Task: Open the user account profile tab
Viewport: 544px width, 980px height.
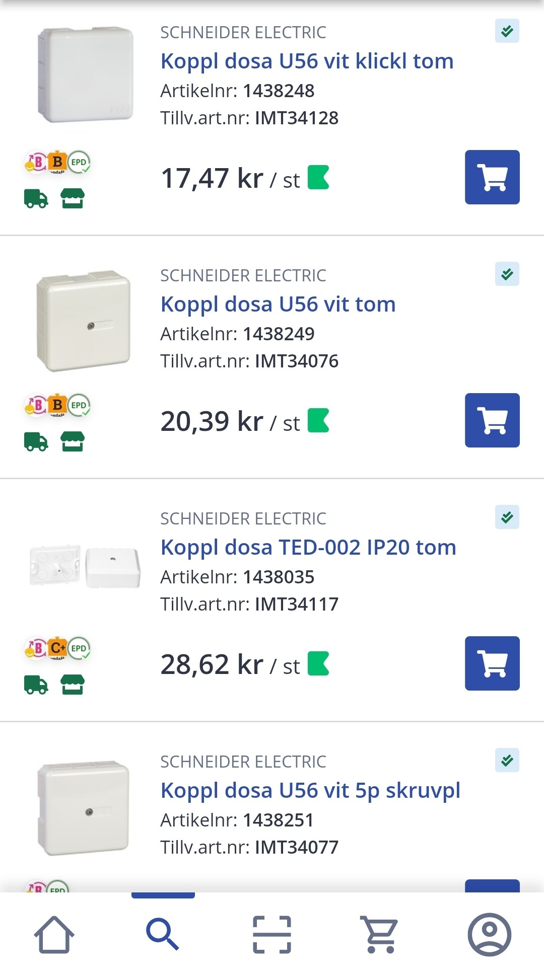Action: [489, 934]
